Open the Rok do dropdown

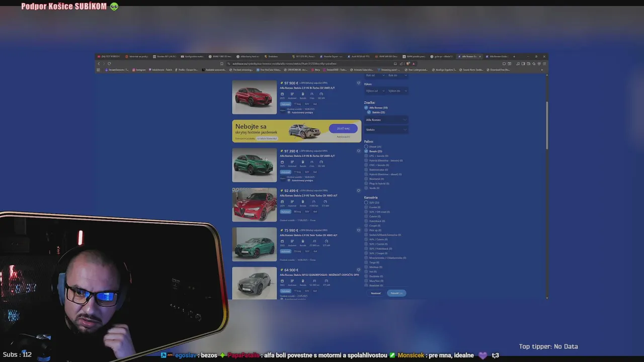tap(397, 75)
